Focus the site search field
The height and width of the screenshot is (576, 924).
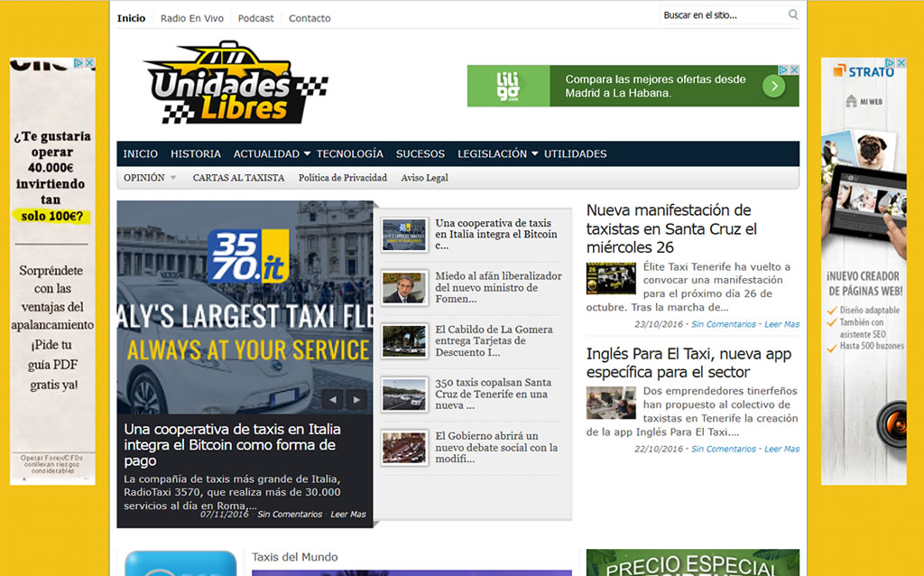click(722, 15)
